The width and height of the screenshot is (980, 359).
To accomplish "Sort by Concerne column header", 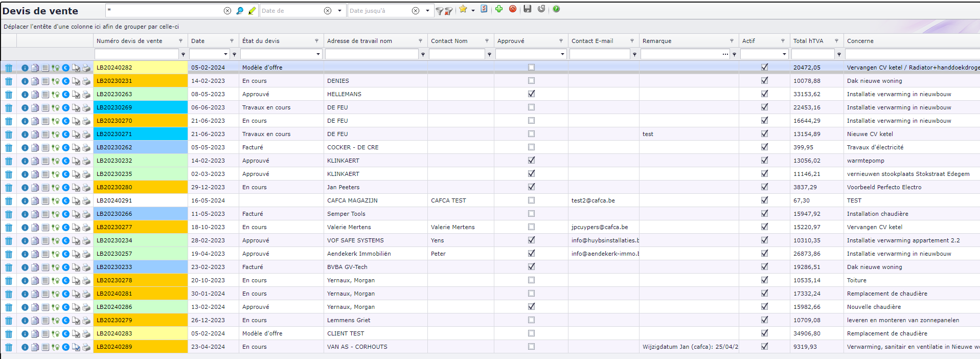I will pos(860,41).
